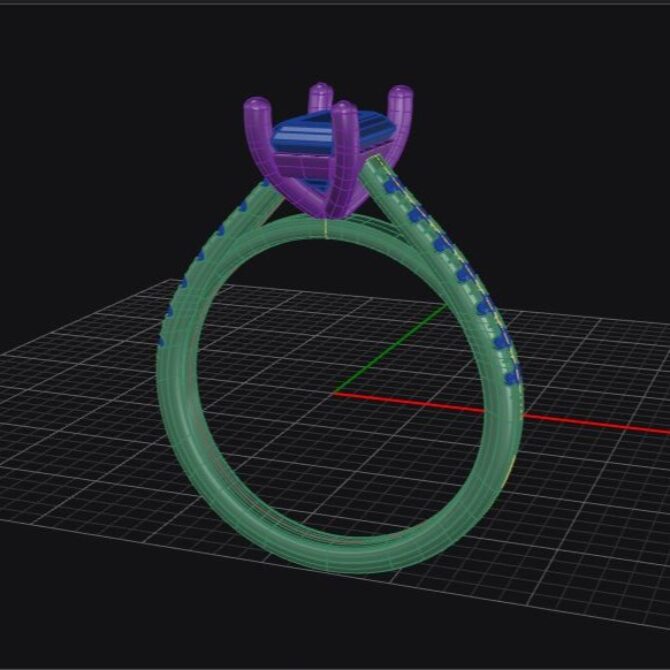Select the far-right purple prong tip

(x=400, y=96)
